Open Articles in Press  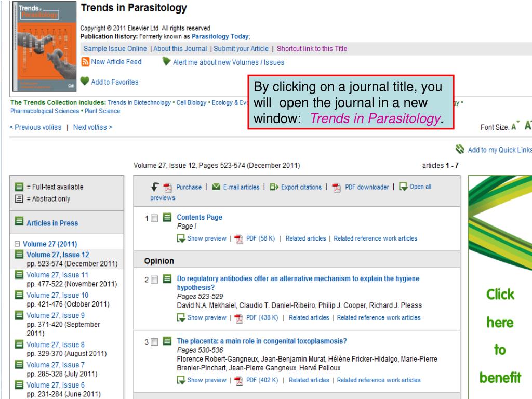52,223
